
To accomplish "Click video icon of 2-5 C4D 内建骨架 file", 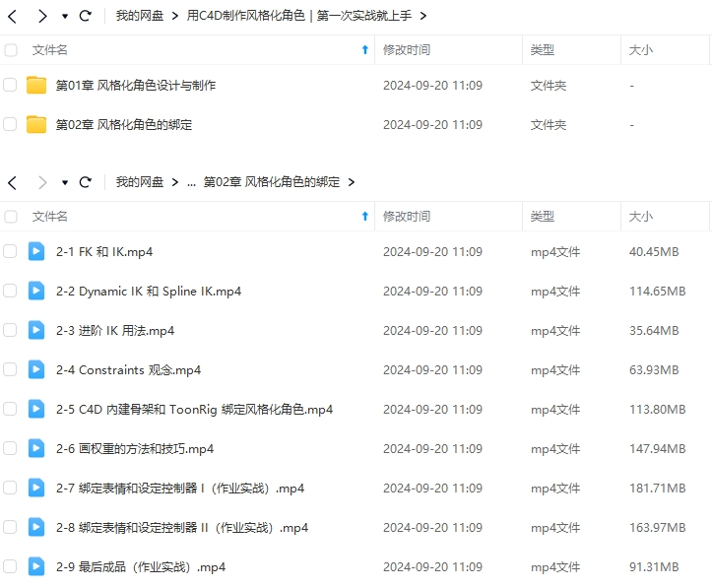I will point(36,409).
